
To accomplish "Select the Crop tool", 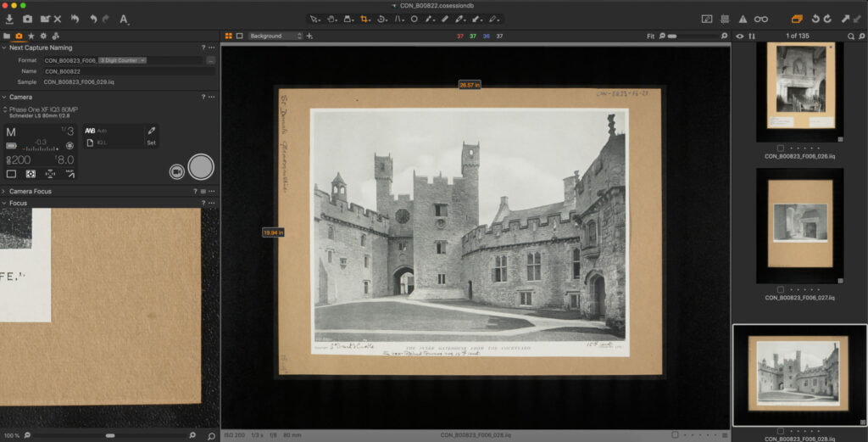I will point(364,19).
